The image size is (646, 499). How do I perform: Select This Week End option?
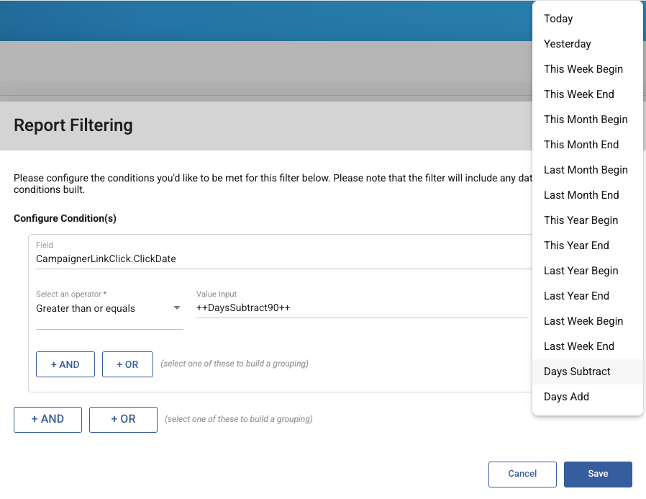point(587,94)
